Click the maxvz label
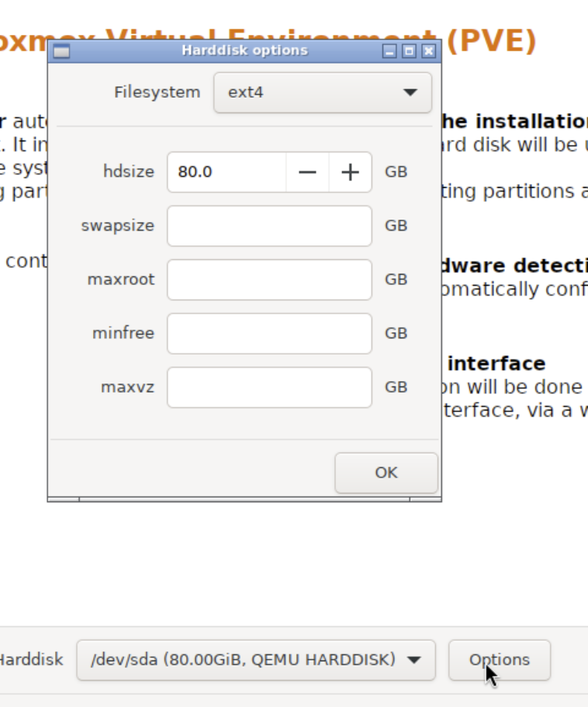588x707 pixels. click(x=127, y=387)
